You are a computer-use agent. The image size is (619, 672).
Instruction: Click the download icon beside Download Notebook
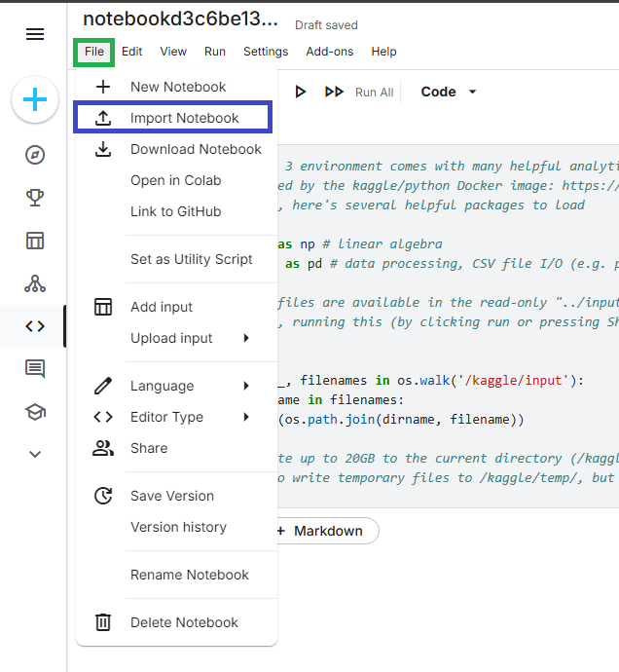click(103, 149)
